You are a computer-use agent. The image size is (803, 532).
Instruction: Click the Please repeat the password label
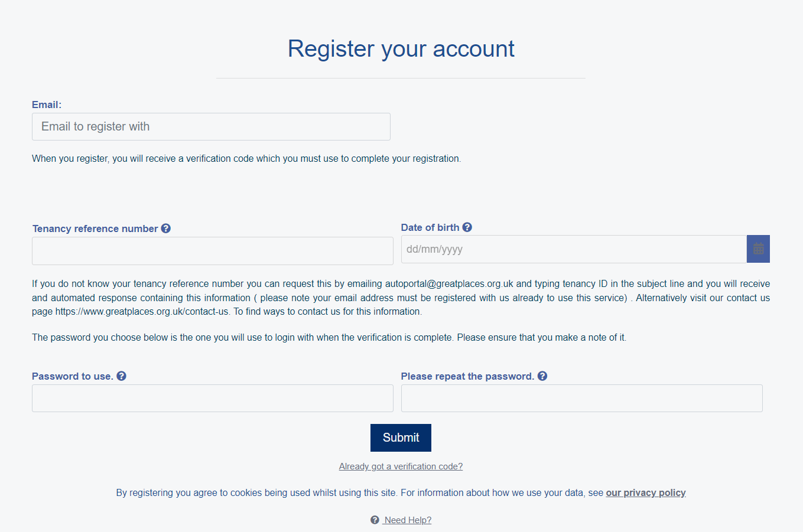[x=467, y=376]
